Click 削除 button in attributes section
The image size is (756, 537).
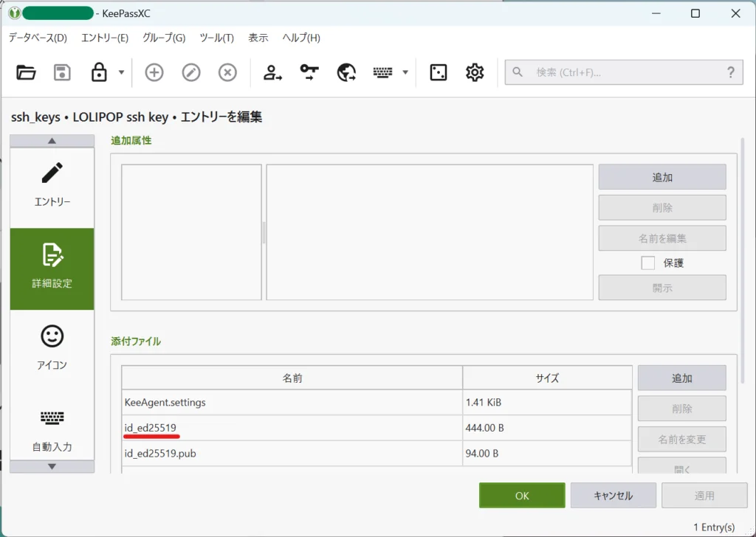coord(662,207)
